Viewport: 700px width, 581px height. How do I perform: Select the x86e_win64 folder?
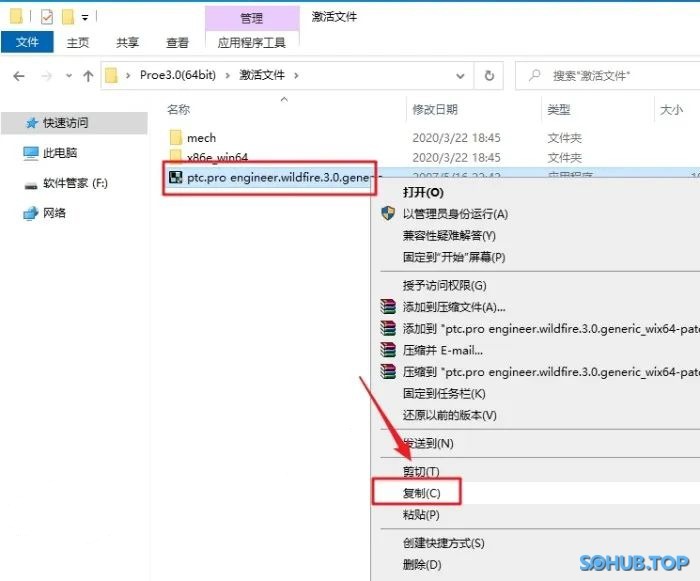(x=217, y=157)
